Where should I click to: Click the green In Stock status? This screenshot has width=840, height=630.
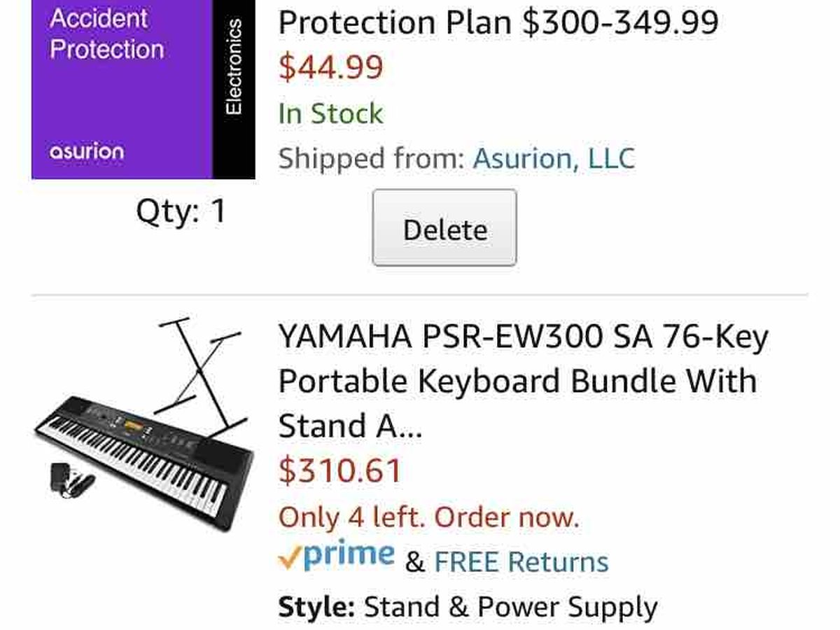click(330, 113)
